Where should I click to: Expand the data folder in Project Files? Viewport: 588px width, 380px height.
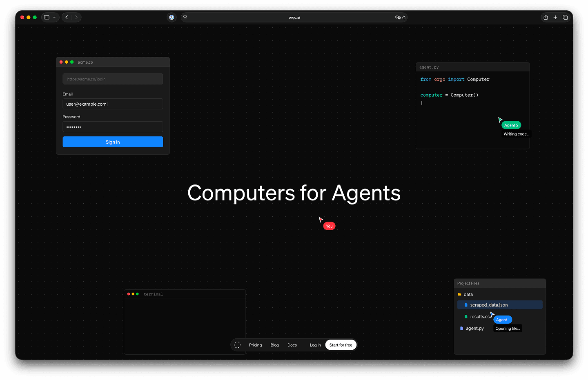[468, 294]
